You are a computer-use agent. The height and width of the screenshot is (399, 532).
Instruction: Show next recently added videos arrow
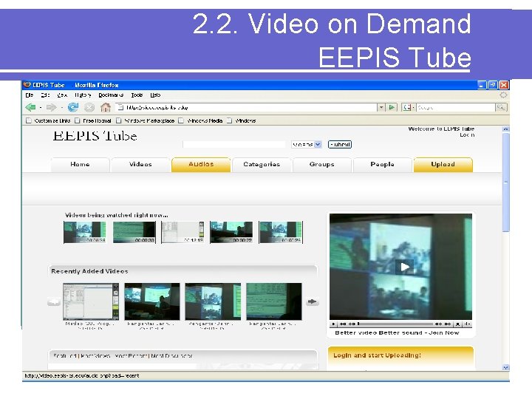click(312, 301)
